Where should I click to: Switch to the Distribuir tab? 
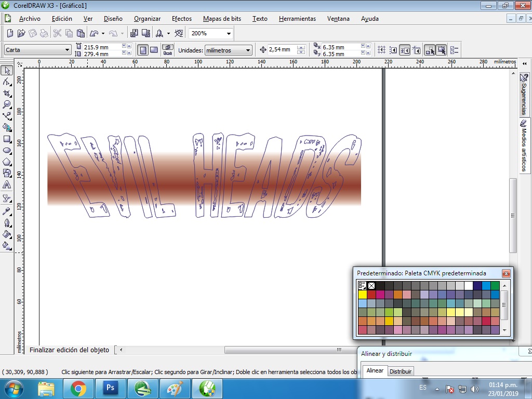pos(401,371)
